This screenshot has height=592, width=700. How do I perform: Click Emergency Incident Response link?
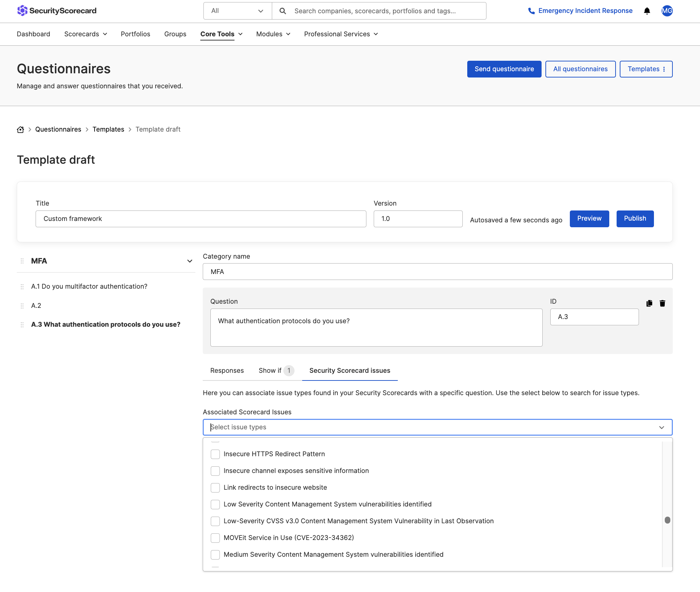[x=585, y=11]
